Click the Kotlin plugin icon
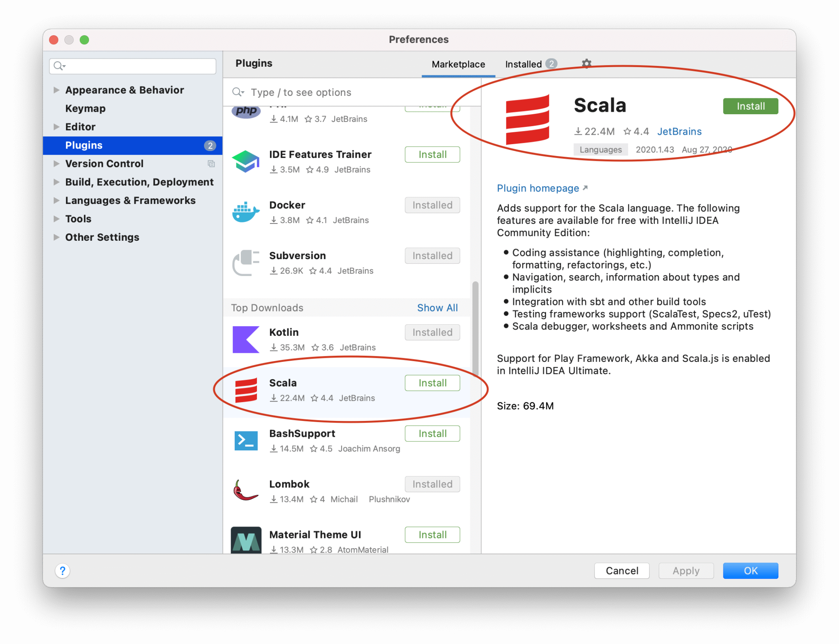 [246, 339]
